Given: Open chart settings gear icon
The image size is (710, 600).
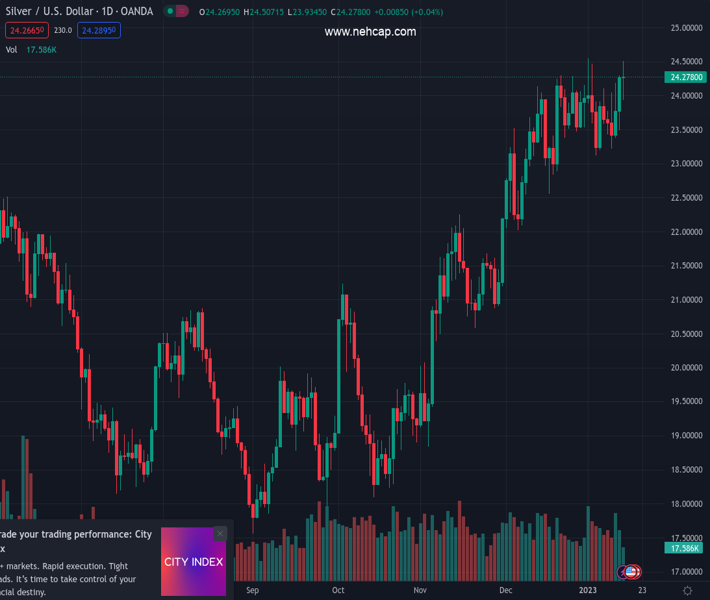Looking at the screenshot, I should click(x=688, y=591).
